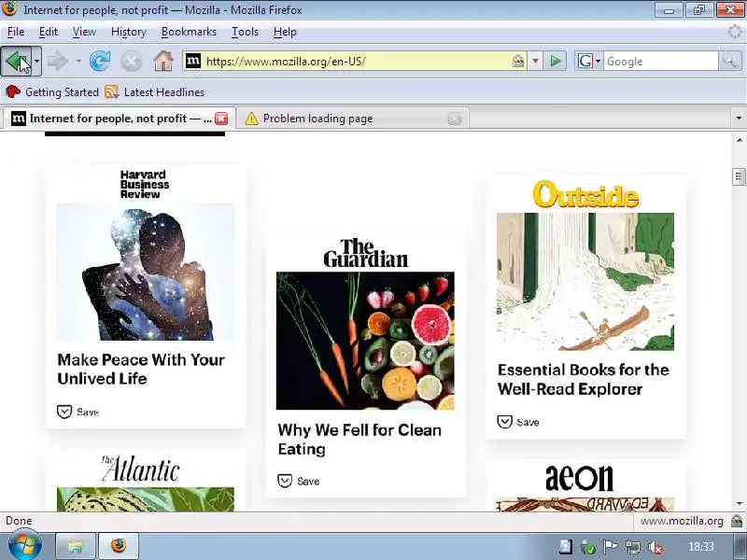Click the green Back arrow button

click(x=16, y=61)
